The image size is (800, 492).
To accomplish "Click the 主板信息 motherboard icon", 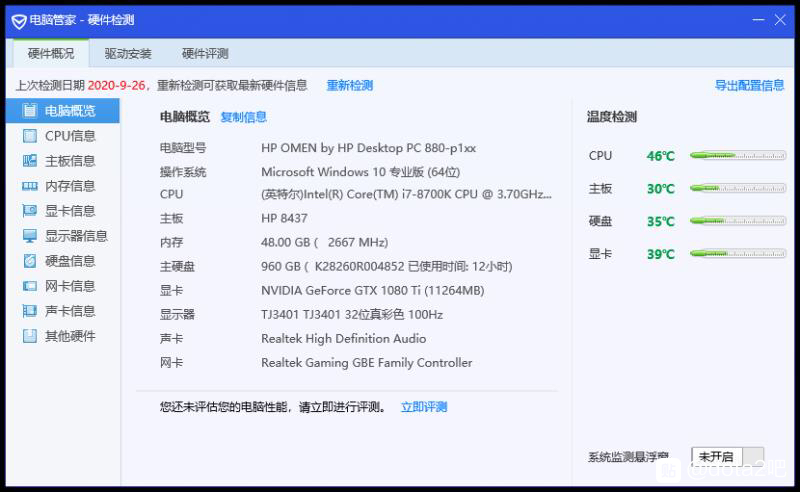I will click(x=30, y=161).
